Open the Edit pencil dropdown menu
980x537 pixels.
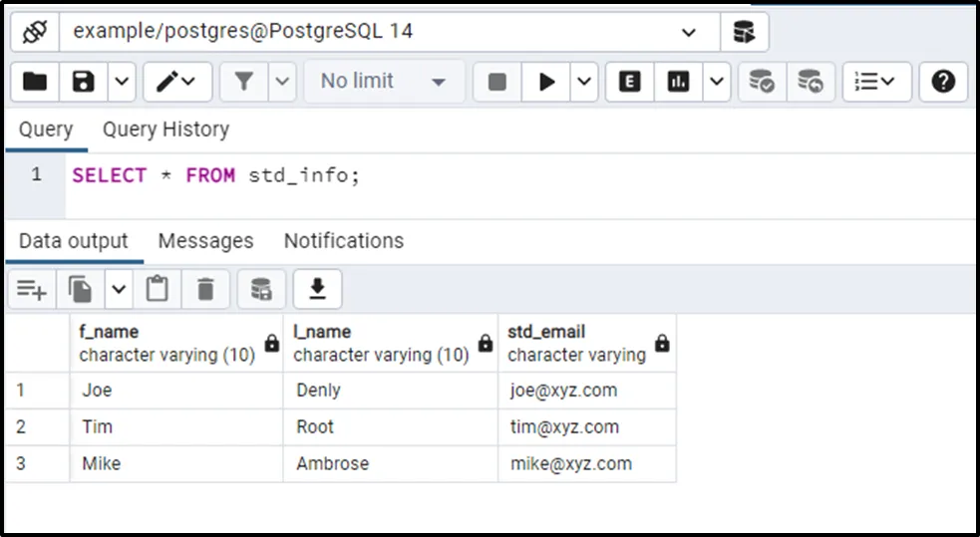(x=175, y=82)
